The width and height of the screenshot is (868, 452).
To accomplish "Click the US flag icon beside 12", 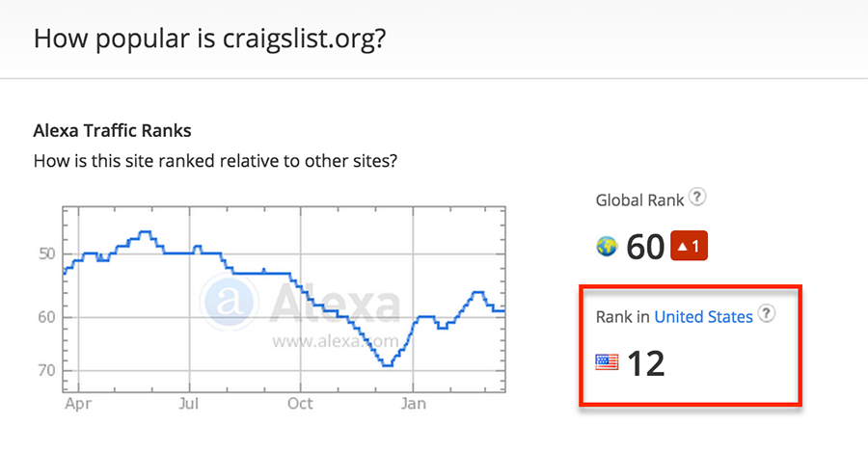I will pos(607,362).
